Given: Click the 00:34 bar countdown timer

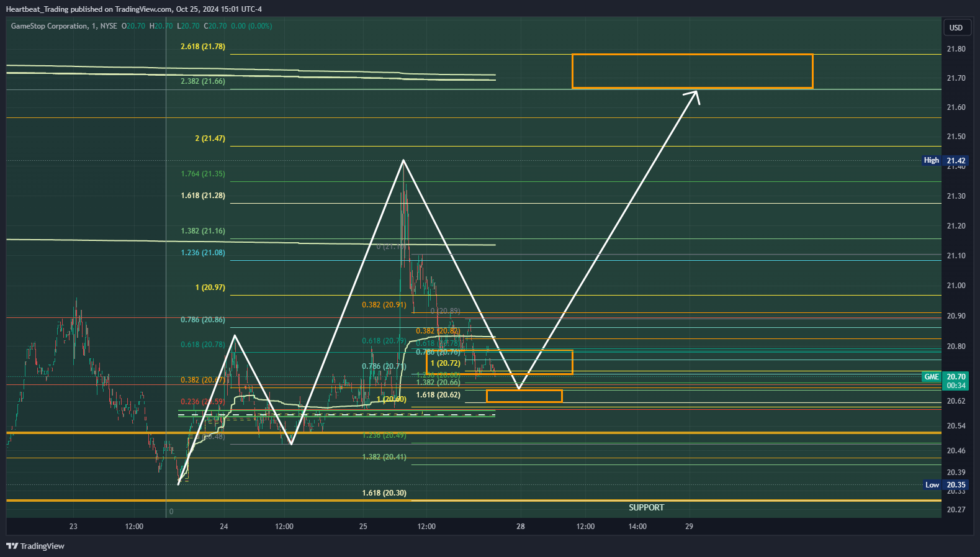Looking at the screenshot, I should [x=956, y=386].
